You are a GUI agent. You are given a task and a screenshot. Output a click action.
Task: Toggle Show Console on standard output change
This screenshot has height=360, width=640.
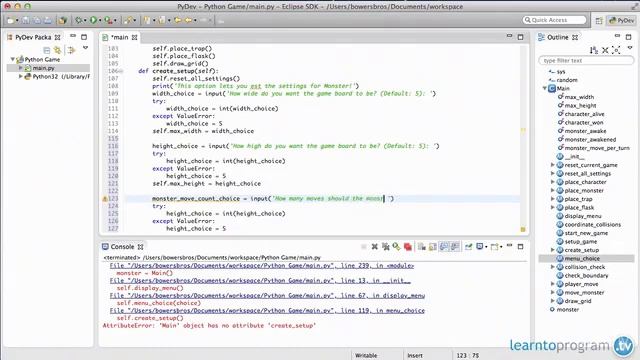(444, 247)
